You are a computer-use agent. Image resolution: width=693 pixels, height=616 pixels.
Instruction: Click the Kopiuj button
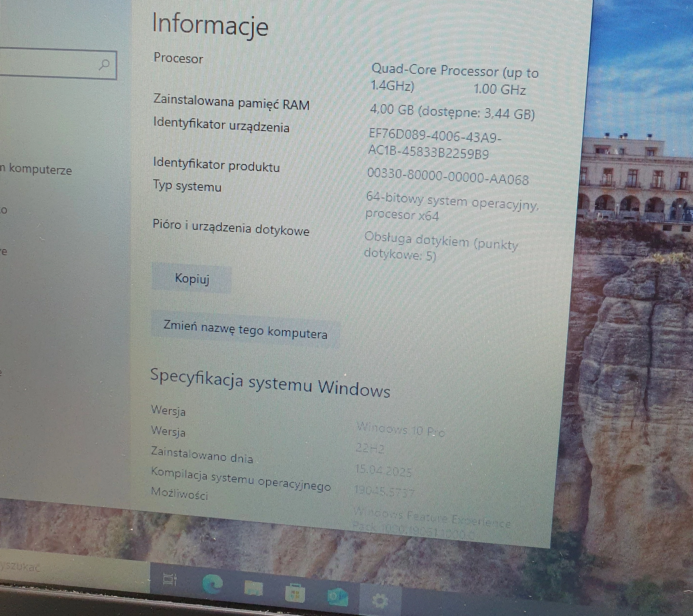[192, 279]
